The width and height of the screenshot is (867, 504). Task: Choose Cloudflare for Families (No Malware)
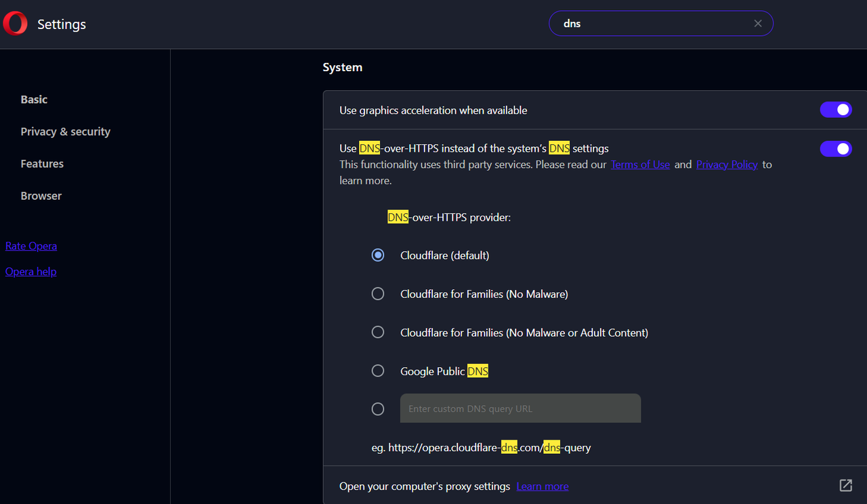point(378,294)
